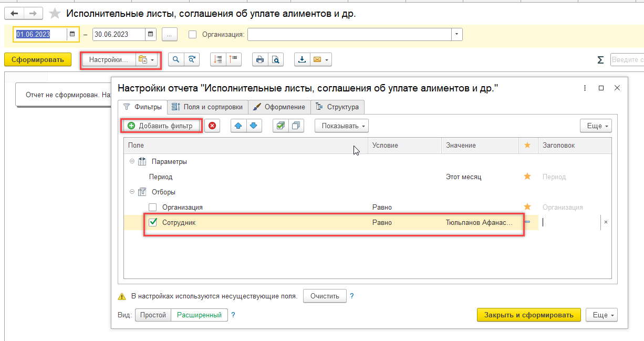Open report variants dropdown next to Настройки
Viewport: 644px width, 341px height.
coord(147,59)
